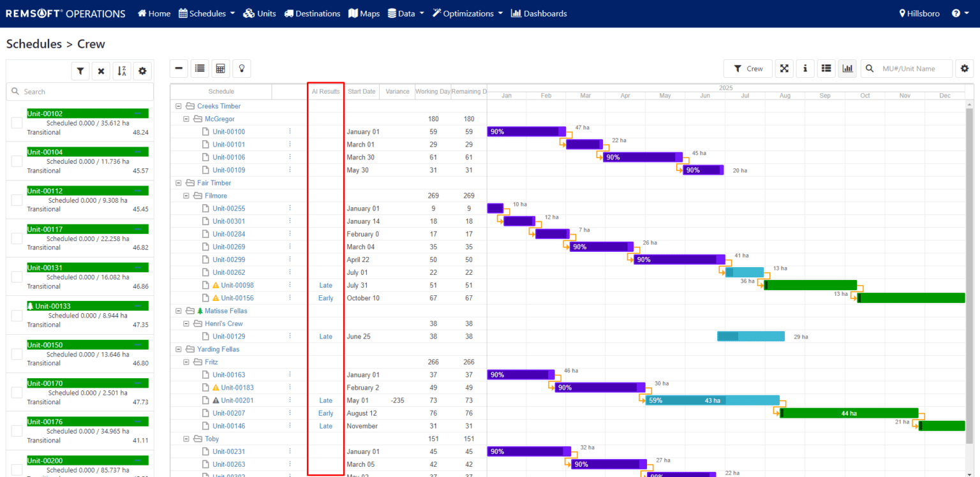
Task: Select the bar chart view icon
Action: [847, 68]
